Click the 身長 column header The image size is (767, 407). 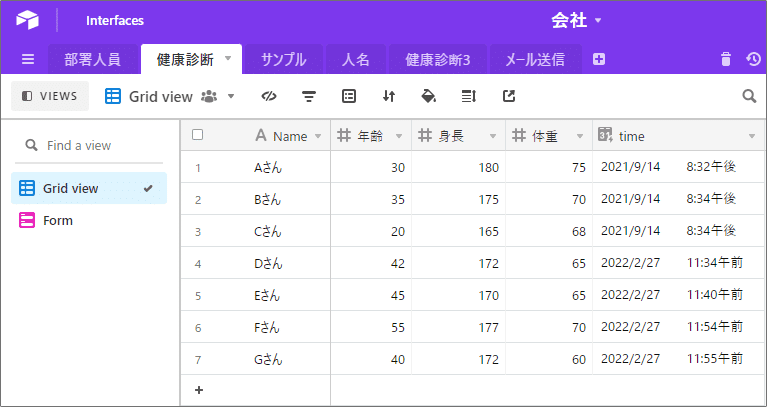pos(458,136)
